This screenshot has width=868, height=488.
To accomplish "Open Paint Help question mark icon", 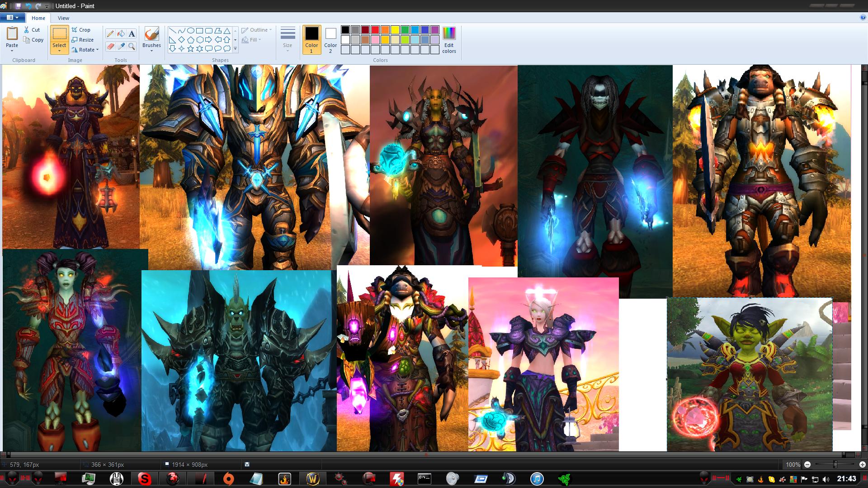I will [863, 18].
